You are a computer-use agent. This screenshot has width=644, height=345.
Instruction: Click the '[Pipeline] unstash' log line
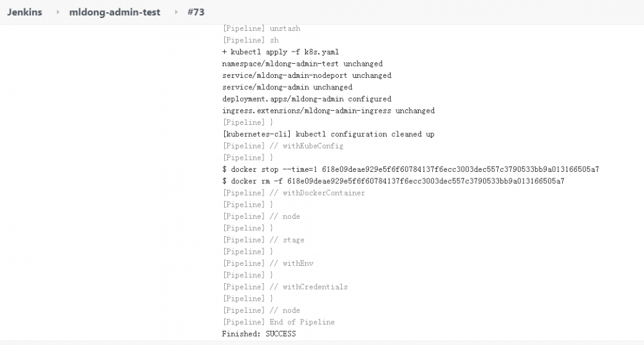[x=261, y=28]
